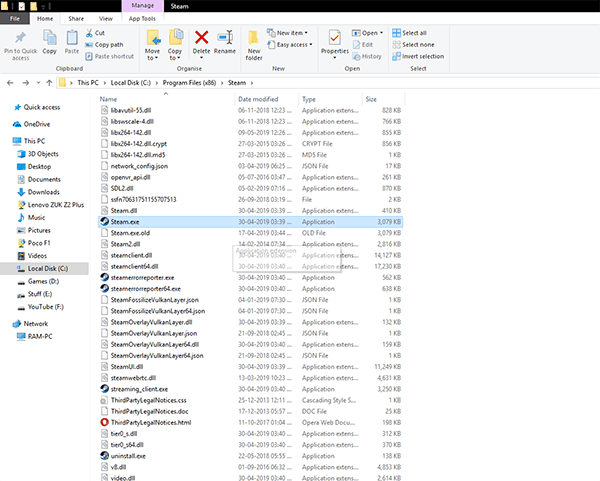Click Local Disk (C:) in address bar
The width and height of the screenshot is (600, 481).
[x=130, y=83]
